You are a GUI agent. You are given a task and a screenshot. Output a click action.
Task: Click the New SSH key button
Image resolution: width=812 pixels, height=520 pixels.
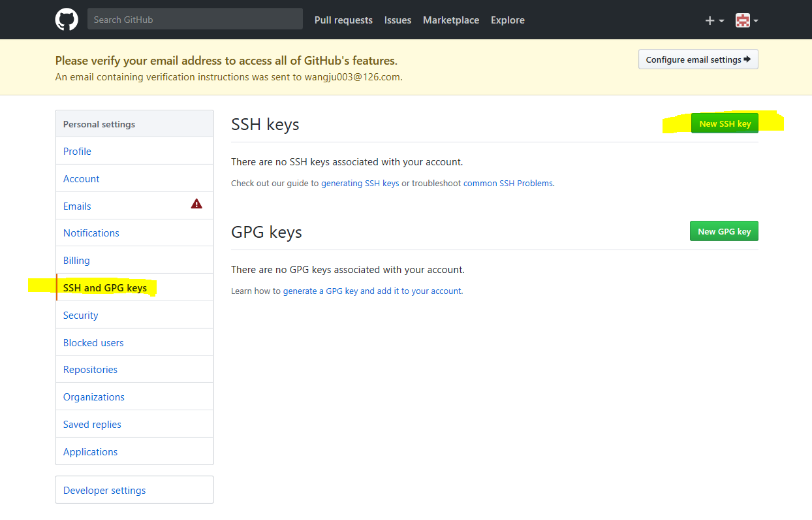pos(725,123)
